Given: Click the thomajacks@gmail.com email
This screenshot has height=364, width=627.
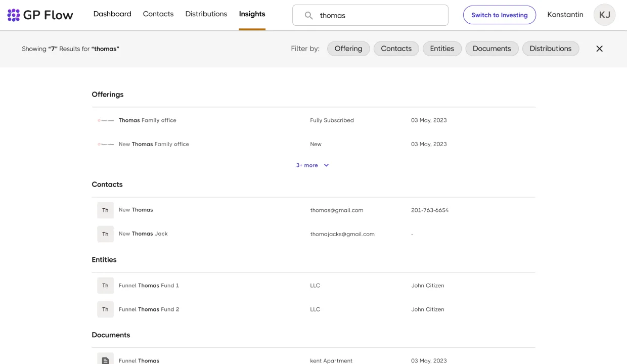Looking at the screenshot, I should [342, 234].
